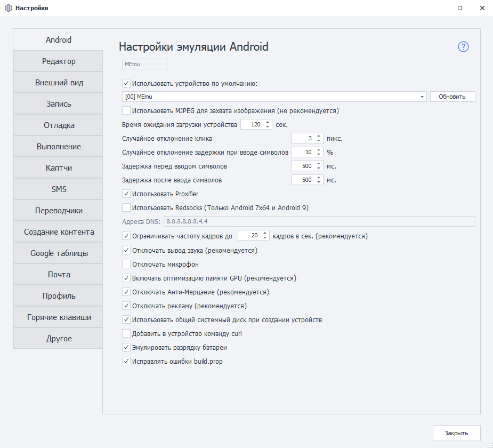The width and height of the screenshot is (493, 448).
Task: Open the [00] MEmu device dropdown
Action: tap(422, 97)
